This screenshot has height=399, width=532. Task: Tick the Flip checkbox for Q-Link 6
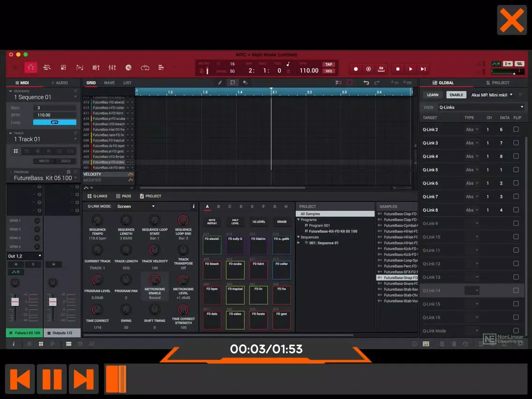[x=516, y=183]
